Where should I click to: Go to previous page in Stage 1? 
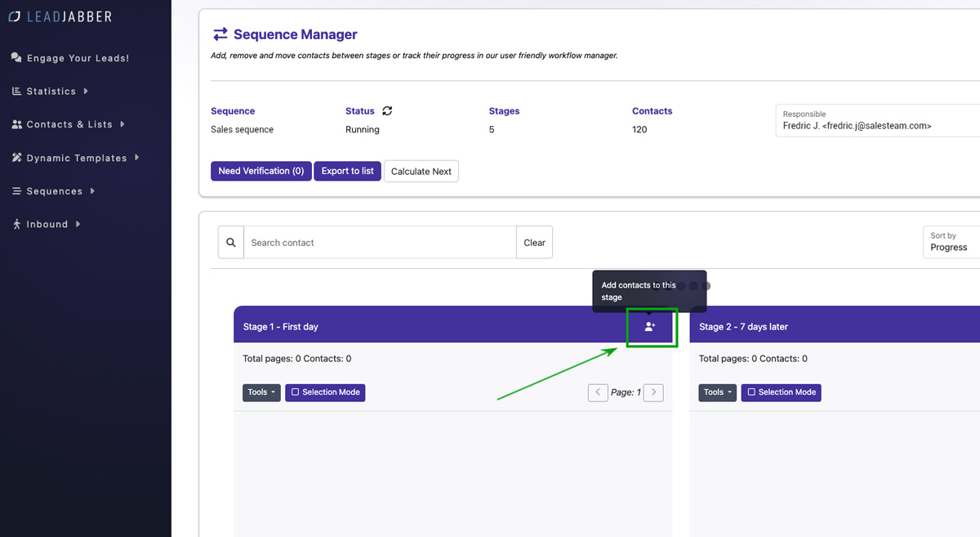coord(598,392)
